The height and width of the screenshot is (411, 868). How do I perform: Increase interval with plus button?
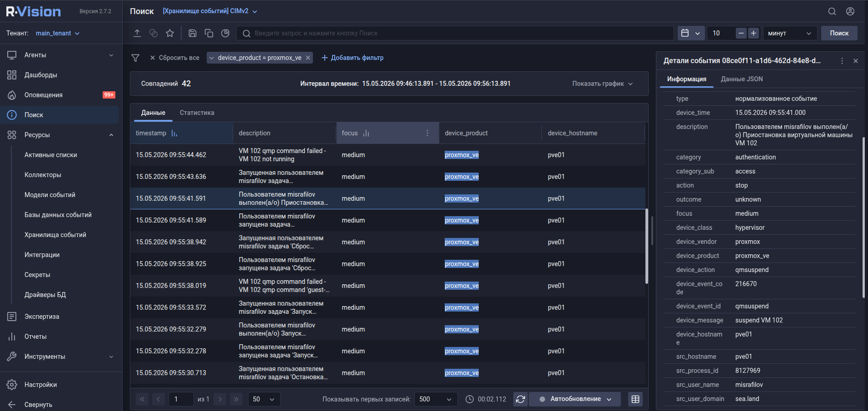[754, 33]
